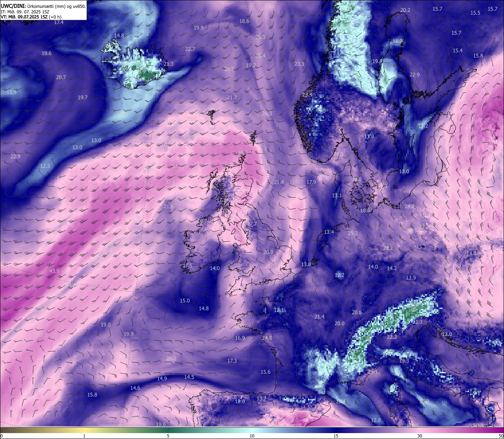
Task: Click the 16.9 value near Brittany
Action: 240,338
